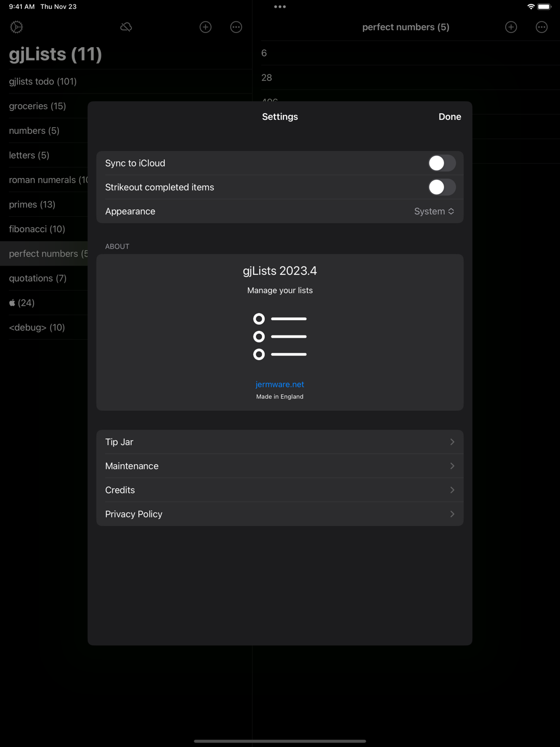560x747 pixels.
Task: Tap the multitasking three-dots at top
Action: [x=280, y=7]
